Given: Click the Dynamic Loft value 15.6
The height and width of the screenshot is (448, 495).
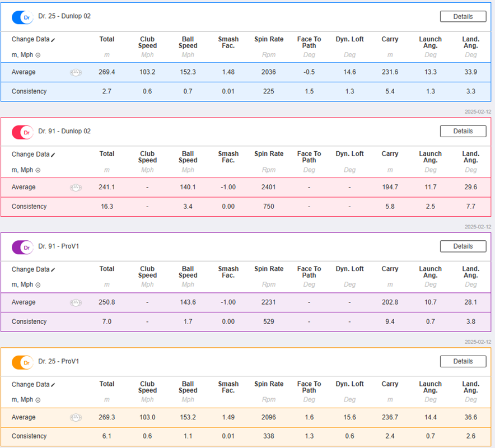Looking at the screenshot, I should click(349, 417).
